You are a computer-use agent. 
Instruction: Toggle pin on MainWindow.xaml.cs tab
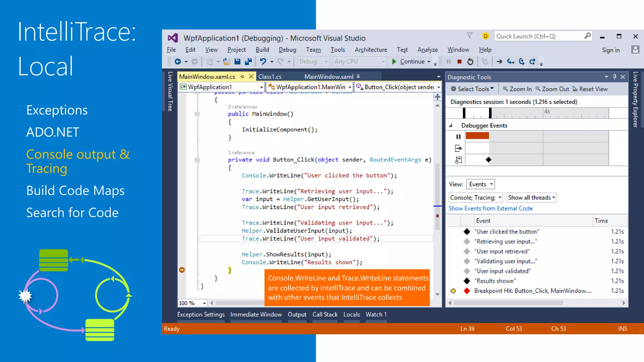(x=242, y=76)
